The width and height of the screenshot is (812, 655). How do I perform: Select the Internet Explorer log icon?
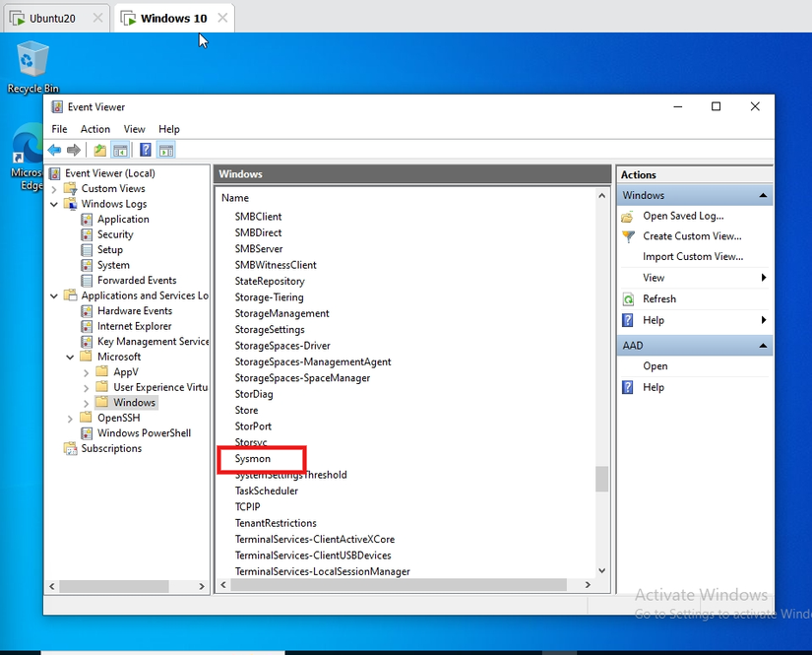87,326
